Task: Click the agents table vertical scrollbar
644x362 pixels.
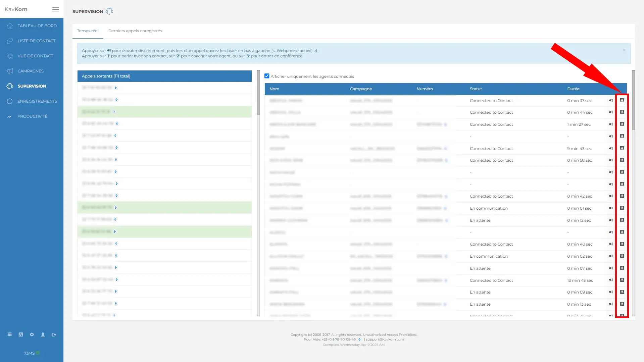Action: tap(633, 101)
